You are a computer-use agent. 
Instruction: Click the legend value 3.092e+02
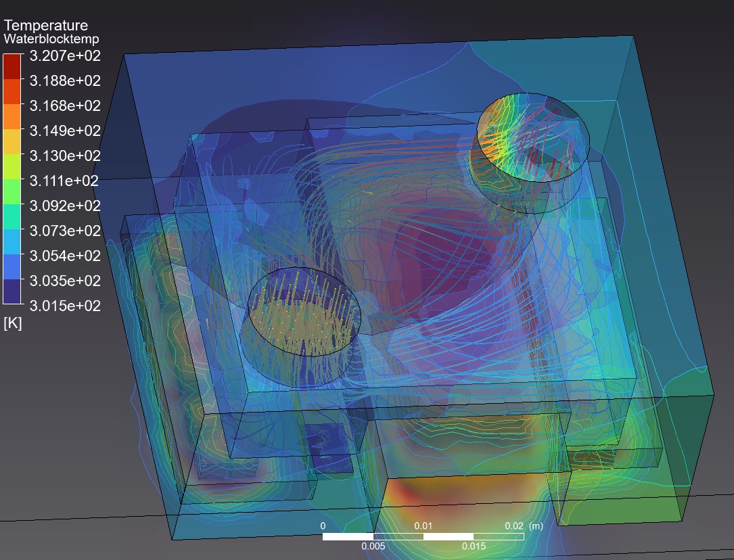tap(65, 206)
